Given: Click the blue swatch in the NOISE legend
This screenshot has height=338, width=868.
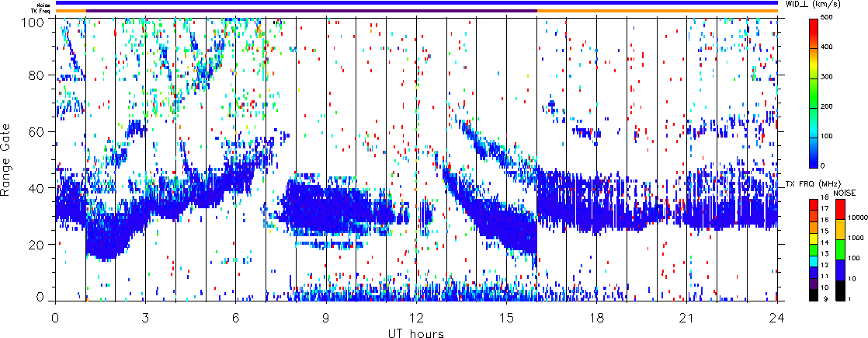Looking at the screenshot, I should tap(839, 270).
